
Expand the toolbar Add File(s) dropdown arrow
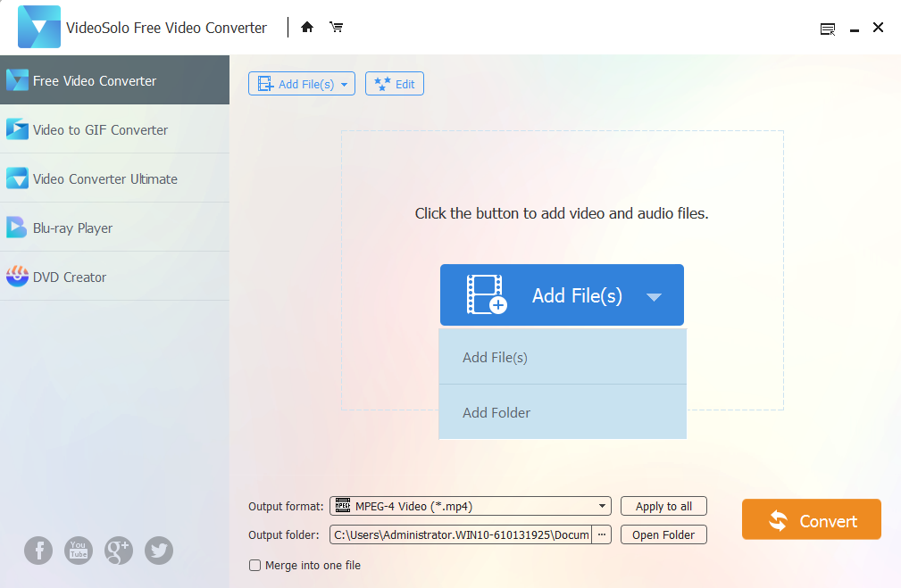coord(344,85)
